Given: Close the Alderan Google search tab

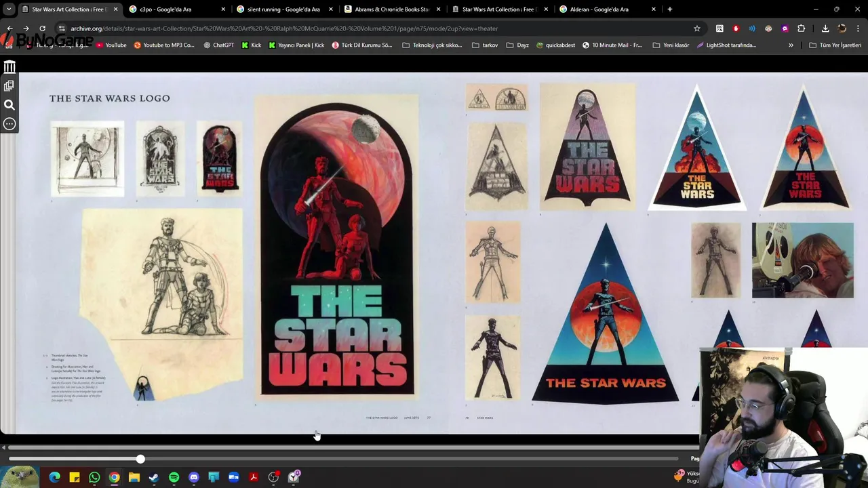Looking at the screenshot, I should click(654, 9).
